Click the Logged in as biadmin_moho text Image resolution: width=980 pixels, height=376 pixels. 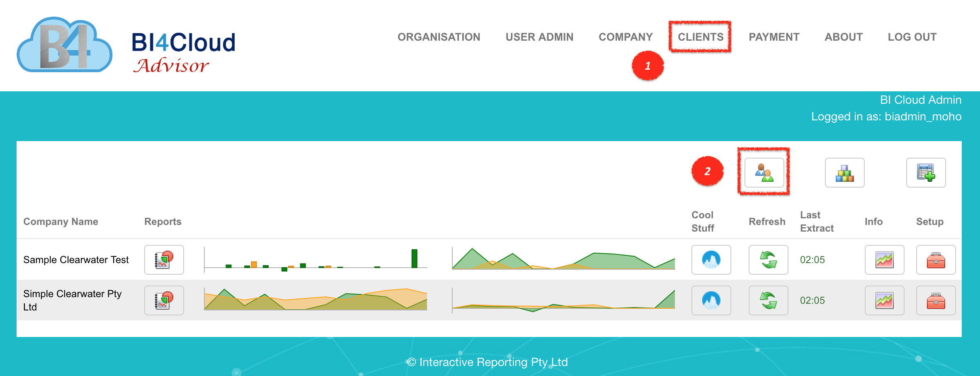coord(886,117)
